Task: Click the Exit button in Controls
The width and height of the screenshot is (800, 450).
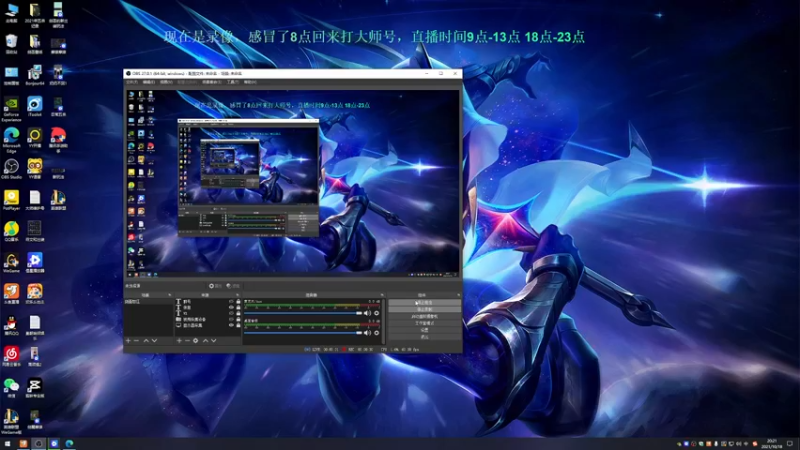Action: (424, 337)
